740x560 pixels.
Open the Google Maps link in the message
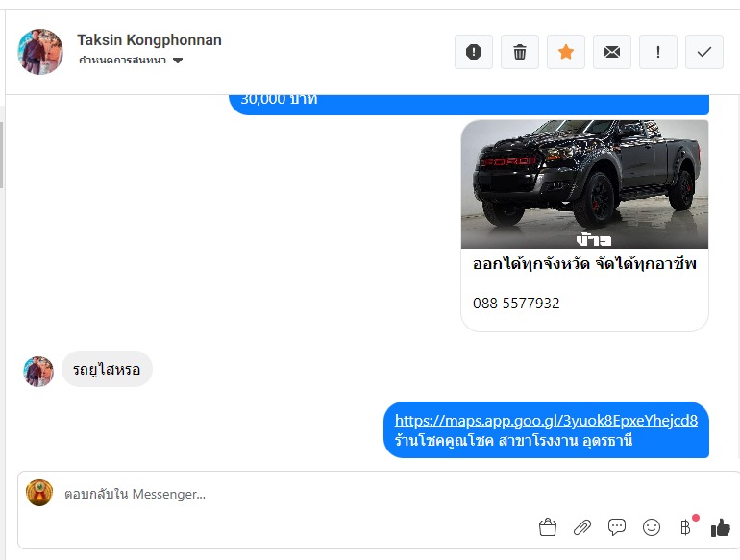click(x=546, y=421)
